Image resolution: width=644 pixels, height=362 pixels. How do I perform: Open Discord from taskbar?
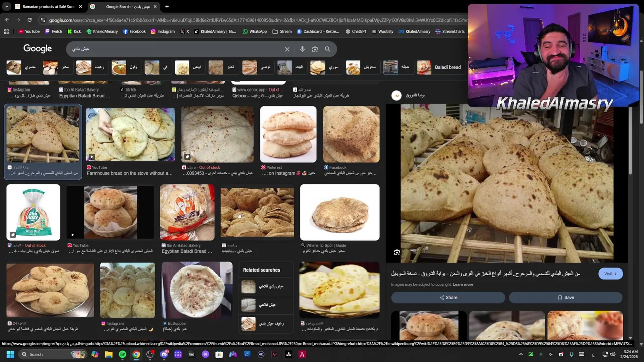pos(164,354)
